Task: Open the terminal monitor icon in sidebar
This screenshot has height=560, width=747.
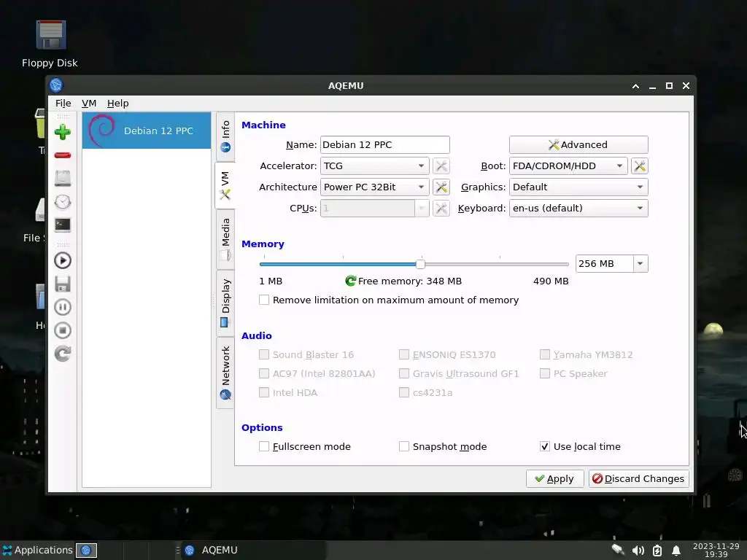Action: tap(63, 225)
